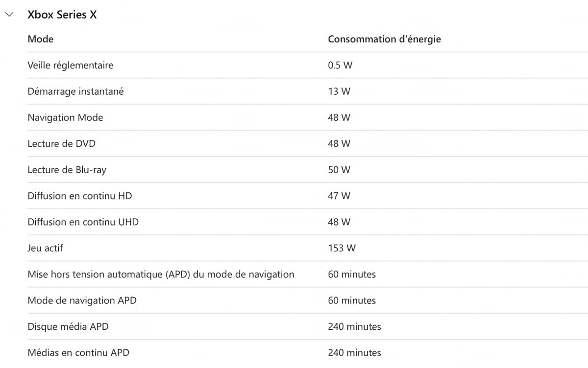Collapse the Xbox Series X section
Screen dimensions: 588x368
tap(9, 15)
